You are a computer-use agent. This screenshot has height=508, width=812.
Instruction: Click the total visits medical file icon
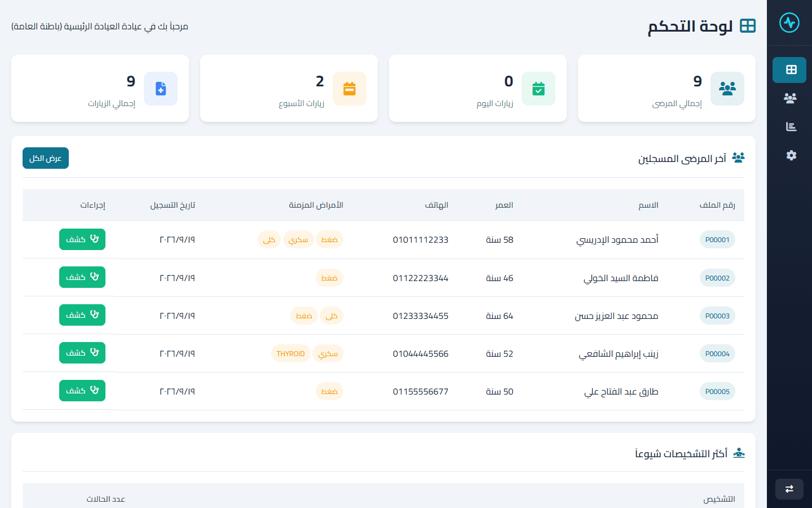click(x=161, y=89)
